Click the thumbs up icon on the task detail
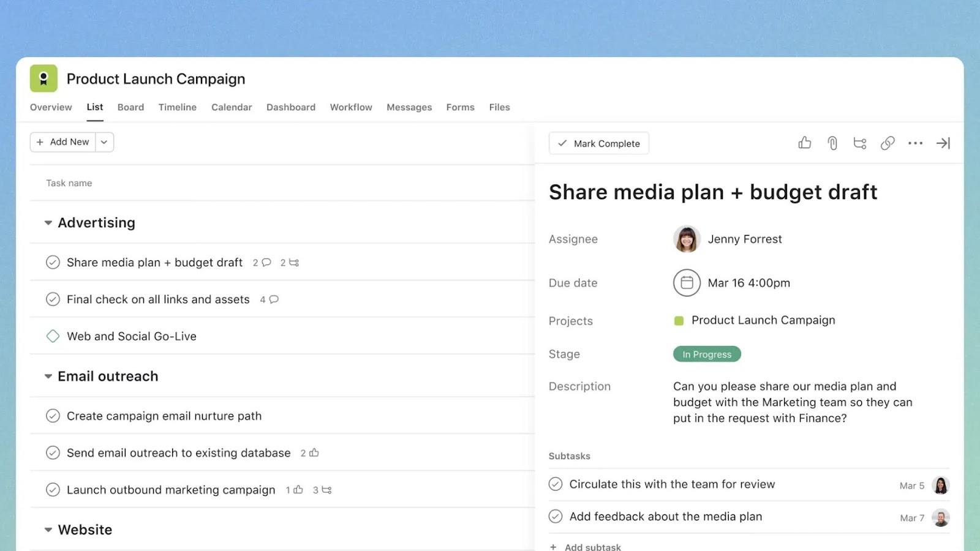 (x=804, y=143)
